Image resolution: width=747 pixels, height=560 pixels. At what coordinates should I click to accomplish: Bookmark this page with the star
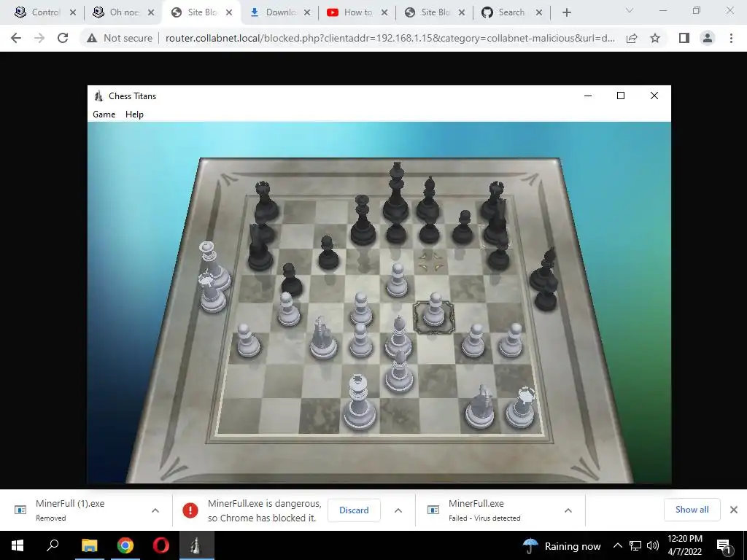[655, 38]
